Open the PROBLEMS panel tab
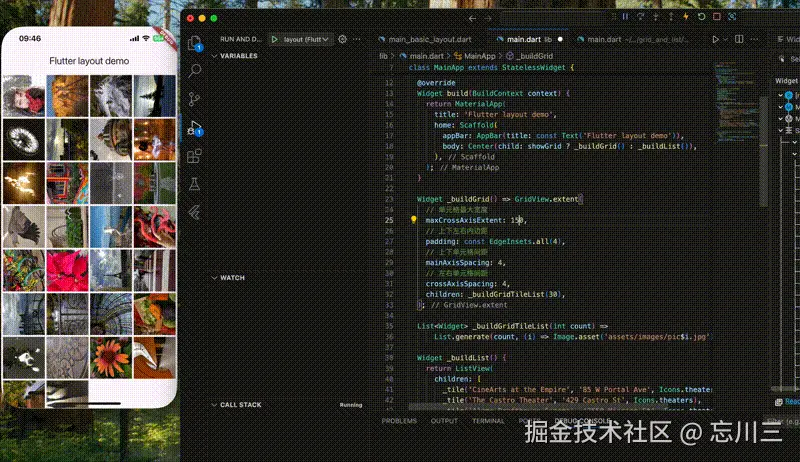Viewport: 800px width, 462px height. [399, 421]
